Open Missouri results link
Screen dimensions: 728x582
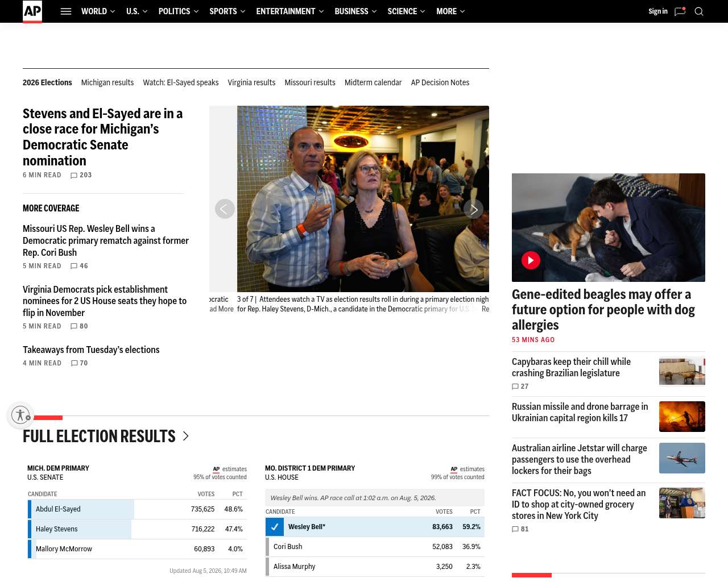point(310,82)
